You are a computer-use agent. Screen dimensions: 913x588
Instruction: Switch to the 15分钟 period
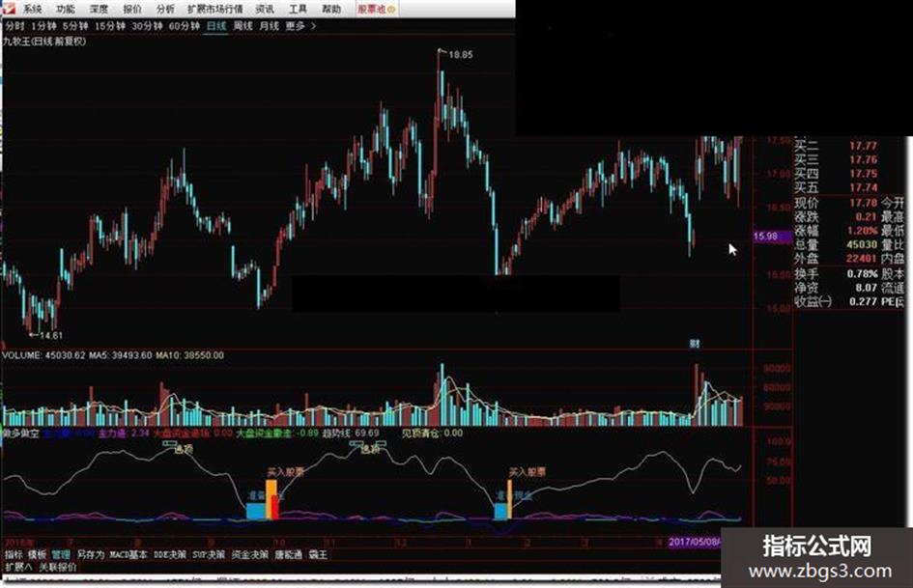point(109,26)
